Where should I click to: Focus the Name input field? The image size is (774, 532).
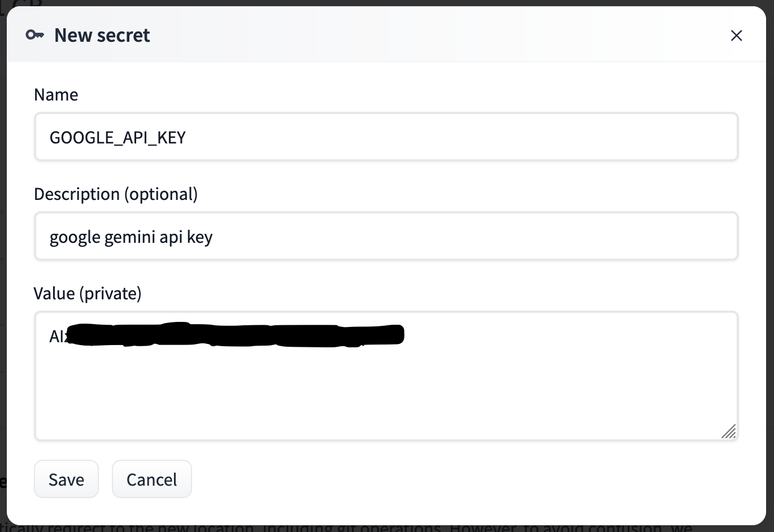tap(386, 137)
